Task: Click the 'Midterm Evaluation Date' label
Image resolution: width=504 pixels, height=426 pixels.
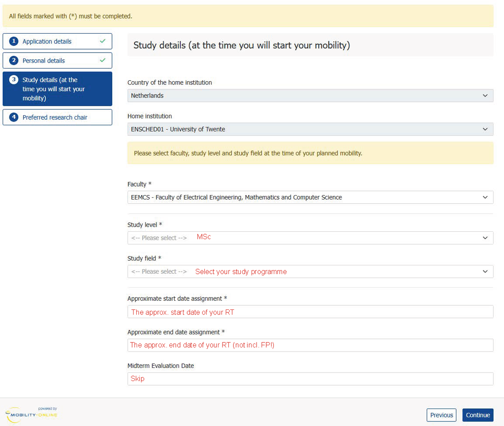Action: [x=161, y=366]
